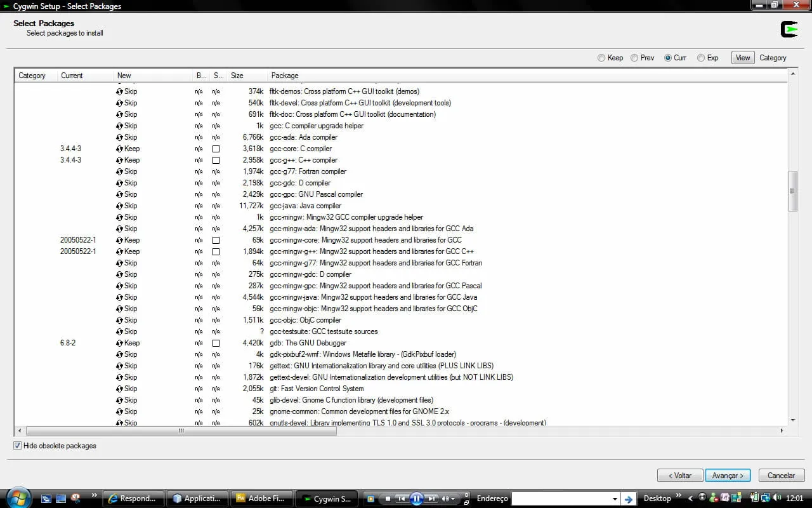
Task: Cycle the Keep icon for gcc-g++
Action: tap(119, 160)
